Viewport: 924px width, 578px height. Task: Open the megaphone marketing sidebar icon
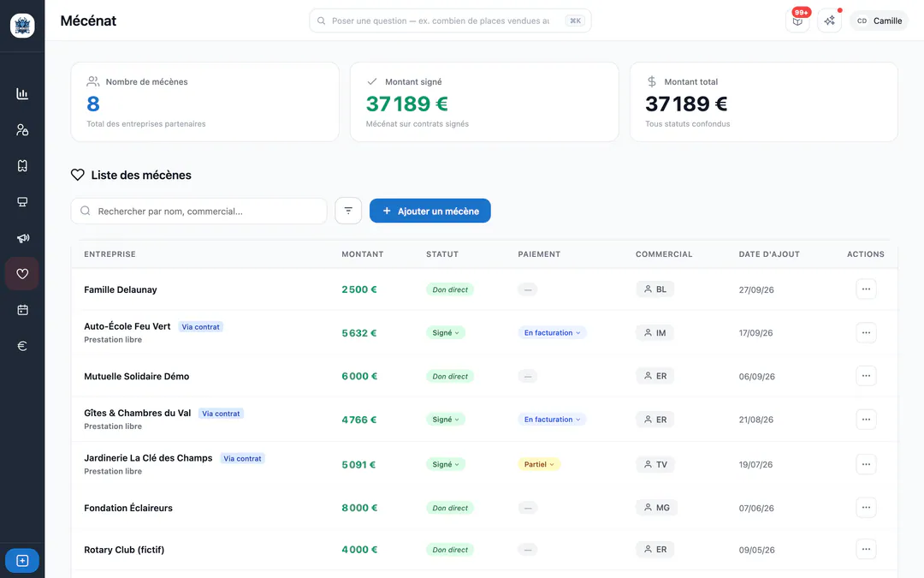(x=22, y=238)
